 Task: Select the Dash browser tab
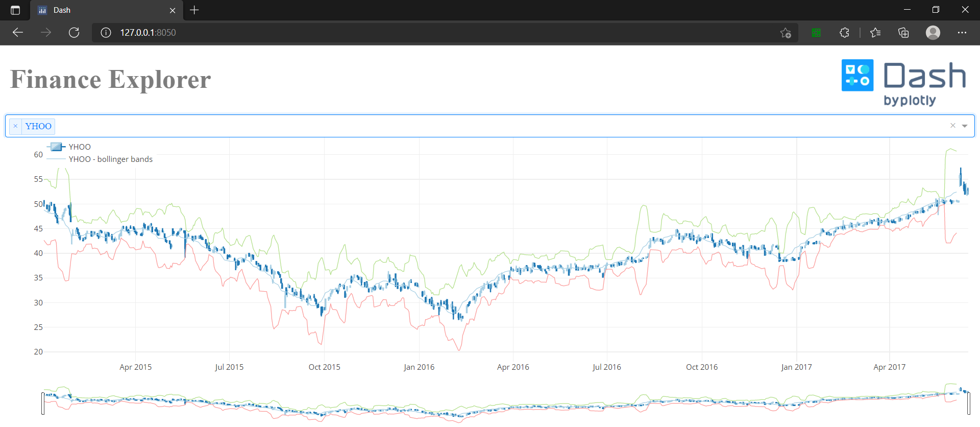(105, 10)
